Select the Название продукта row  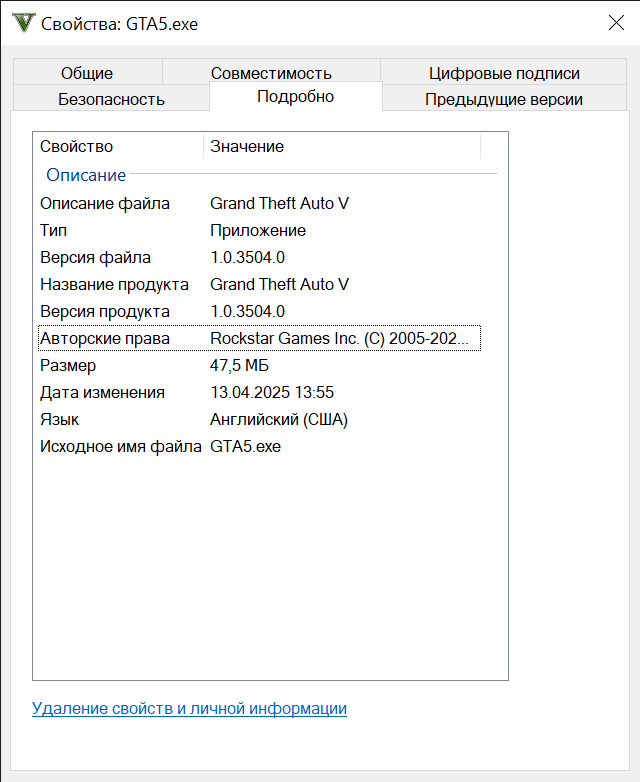[x=114, y=284]
